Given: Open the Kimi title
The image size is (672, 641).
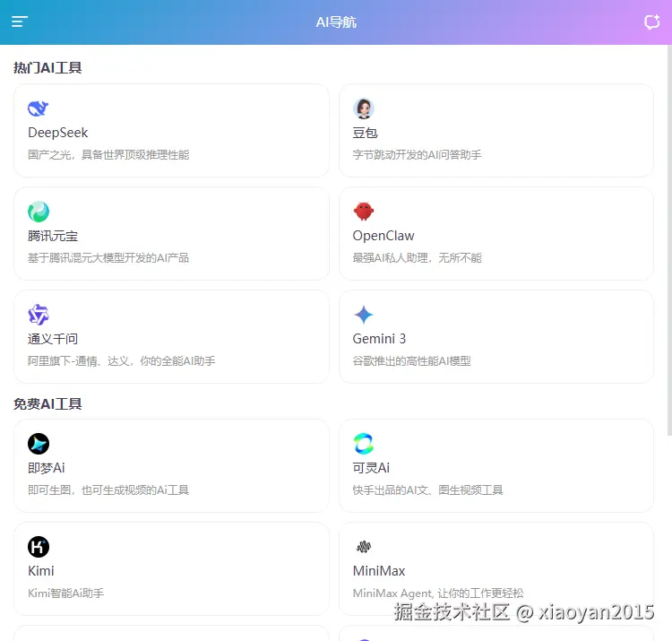Looking at the screenshot, I should click(x=40, y=571).
